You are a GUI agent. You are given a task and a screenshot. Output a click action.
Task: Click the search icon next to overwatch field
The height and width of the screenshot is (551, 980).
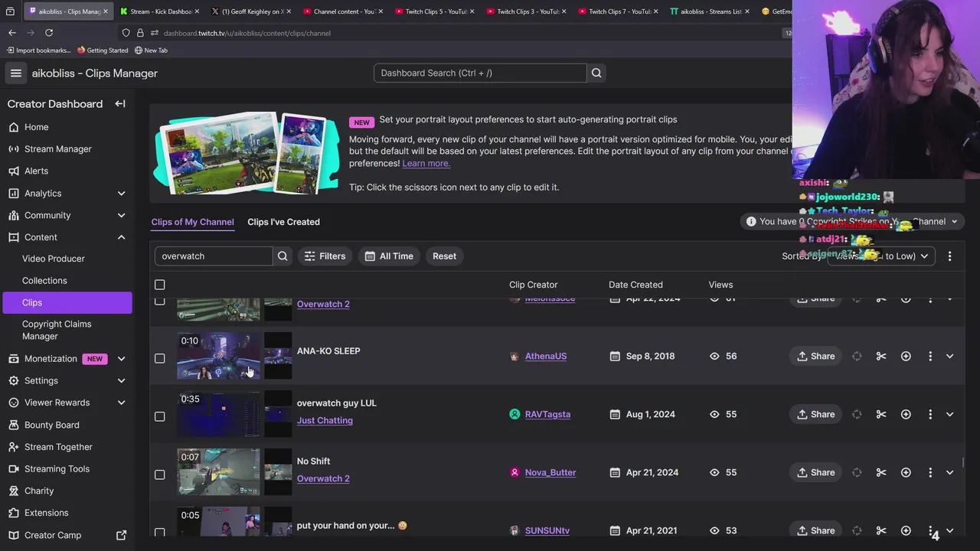click(x=283, y=256)
